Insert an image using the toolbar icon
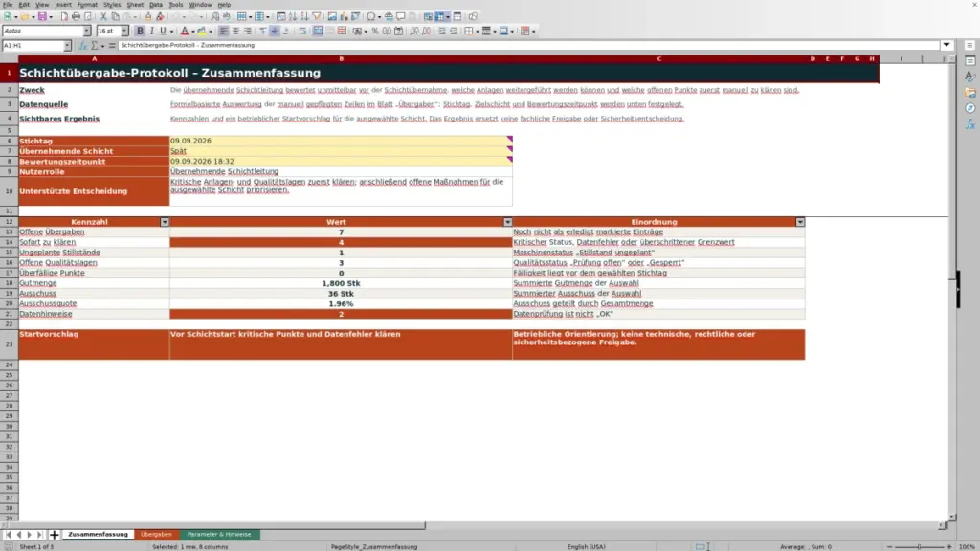The width and height of the screenshot is (980, 551). coord(332,17)
